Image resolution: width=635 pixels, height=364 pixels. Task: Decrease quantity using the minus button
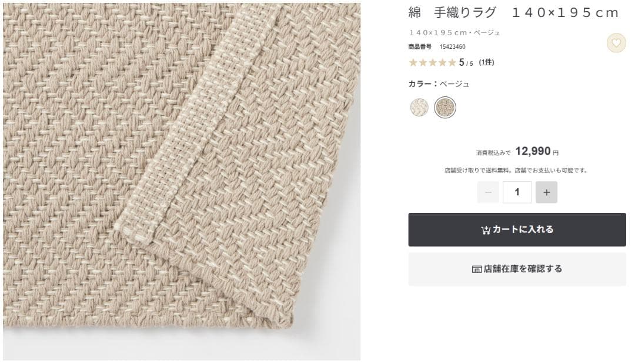[488, 192]
